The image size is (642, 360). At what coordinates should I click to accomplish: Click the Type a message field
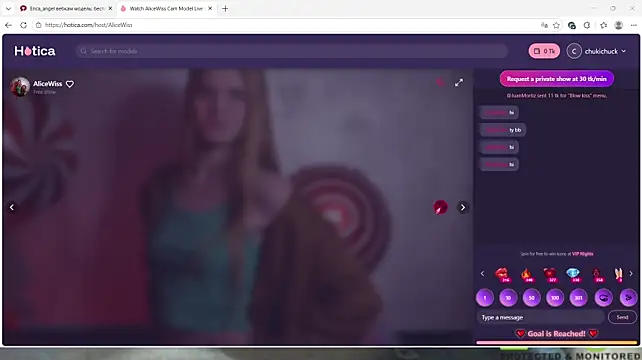click(x=540, y=317)
